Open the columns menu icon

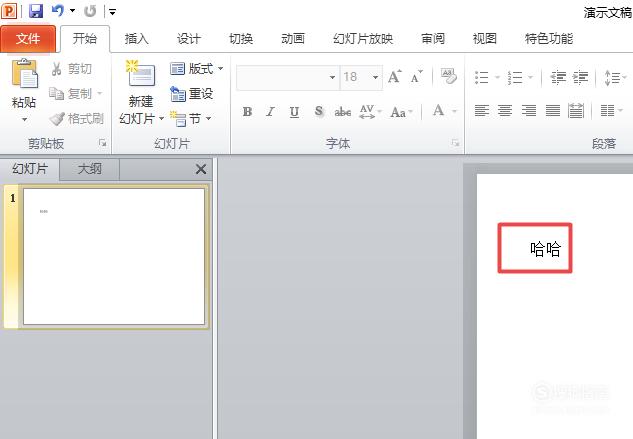(611, 111)
